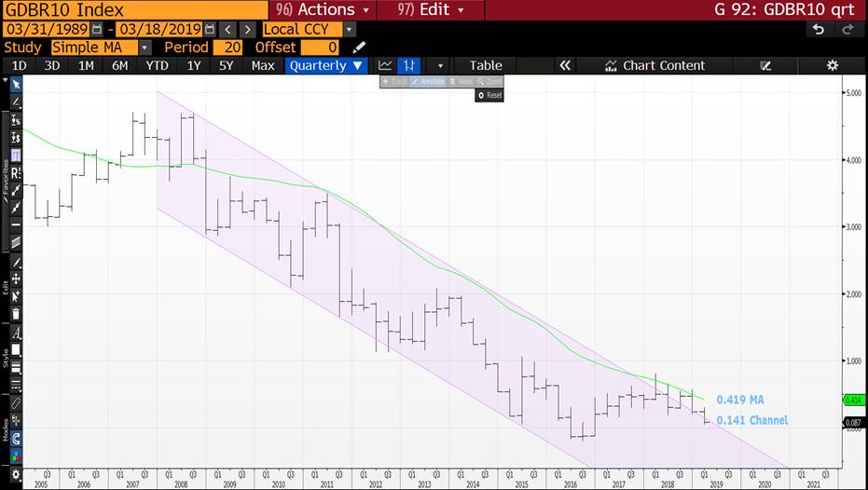This screenshot has height=490, width=868.
Task: Edit the 03/18/2019 end date
Action: (x=158, y=29)
